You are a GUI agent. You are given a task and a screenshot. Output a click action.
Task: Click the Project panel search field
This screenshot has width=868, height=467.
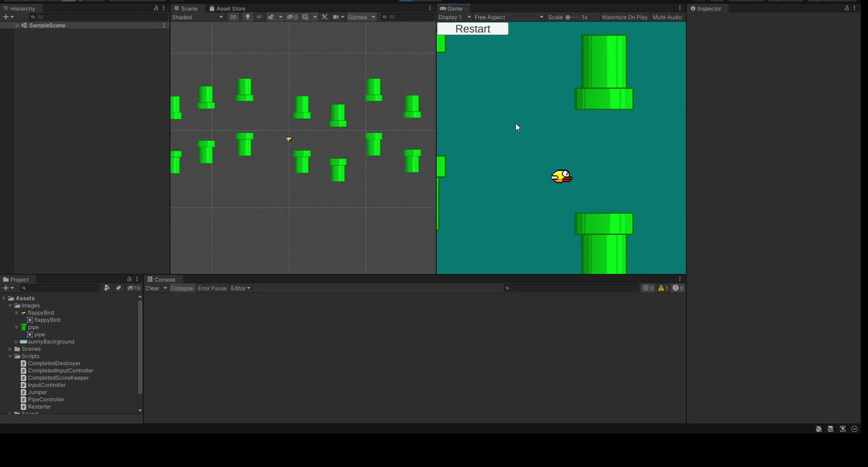point(60,288)
